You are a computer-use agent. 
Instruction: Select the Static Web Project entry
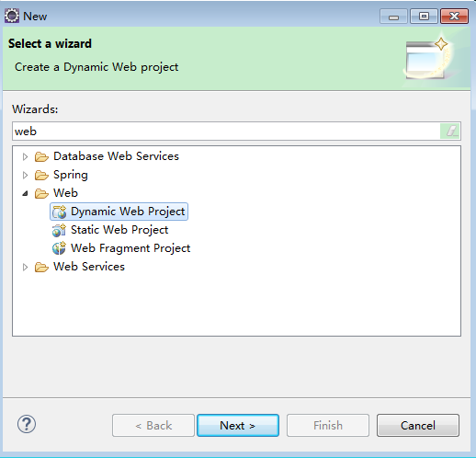click(119, 230)
